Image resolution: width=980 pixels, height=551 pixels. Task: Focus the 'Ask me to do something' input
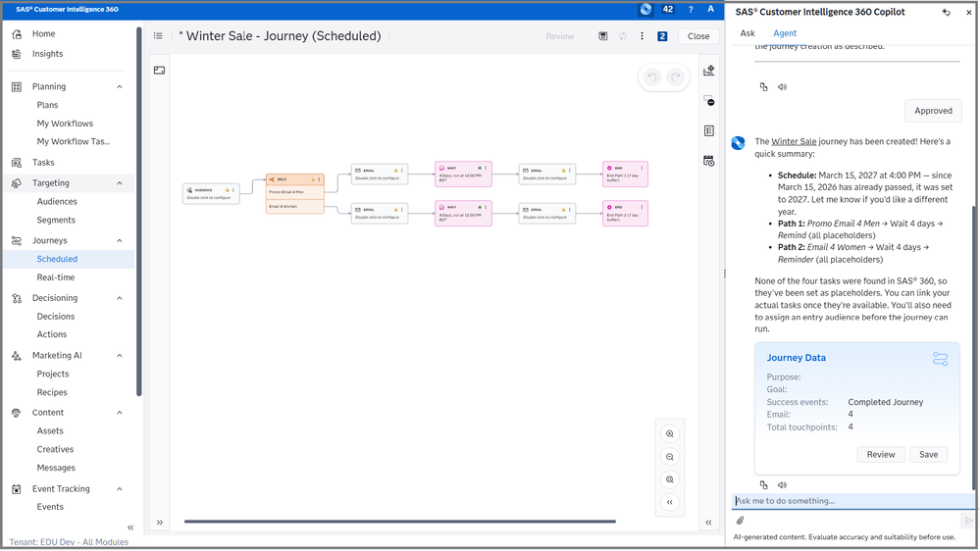tap(852, 501)
